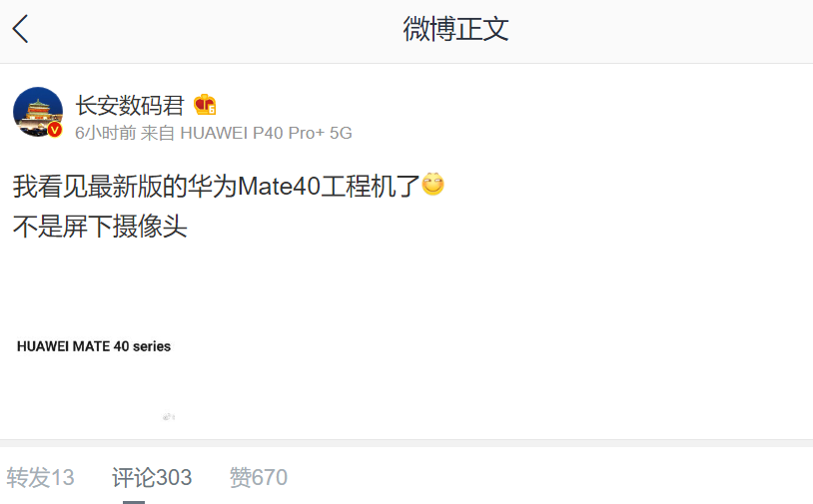
Task: Tap the red V verified badge
Action: [55, 130]
